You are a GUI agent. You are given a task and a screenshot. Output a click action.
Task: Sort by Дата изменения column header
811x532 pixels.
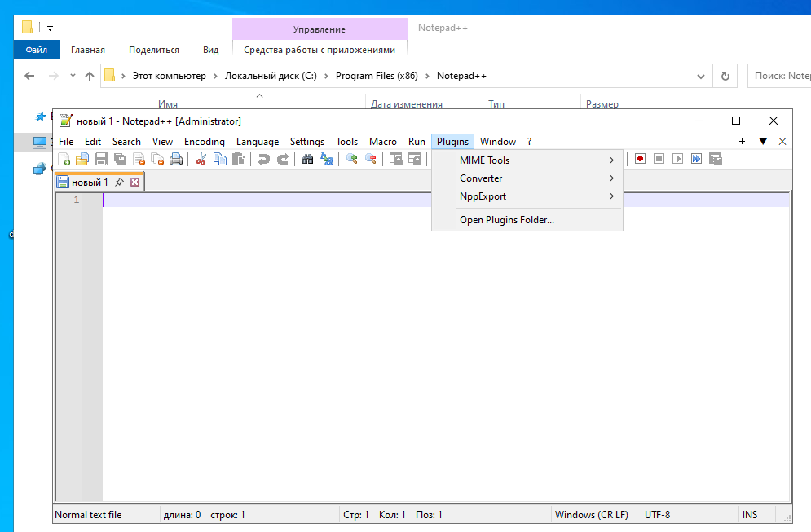(407, 104)
